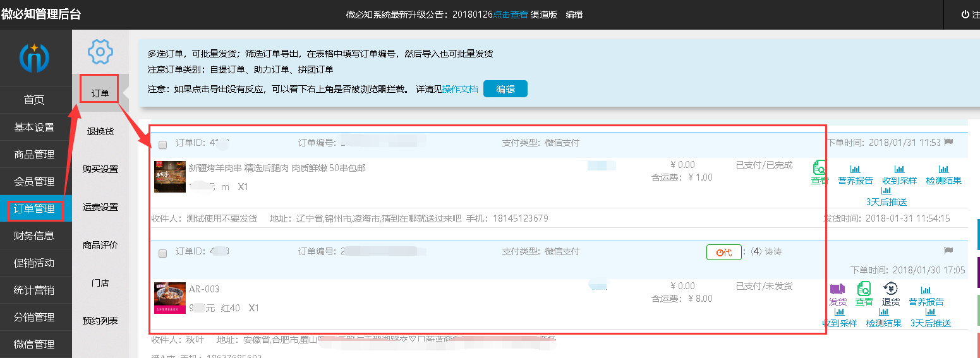Select the checkbox for the AR-003 order
Screen dimensions: 980x358
(162, 253)
